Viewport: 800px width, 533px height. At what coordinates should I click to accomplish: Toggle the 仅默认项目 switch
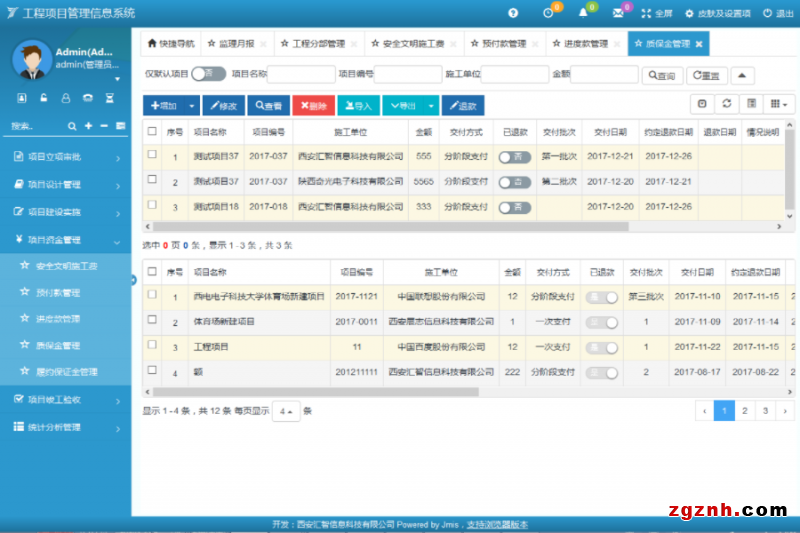tap(208, 74)
